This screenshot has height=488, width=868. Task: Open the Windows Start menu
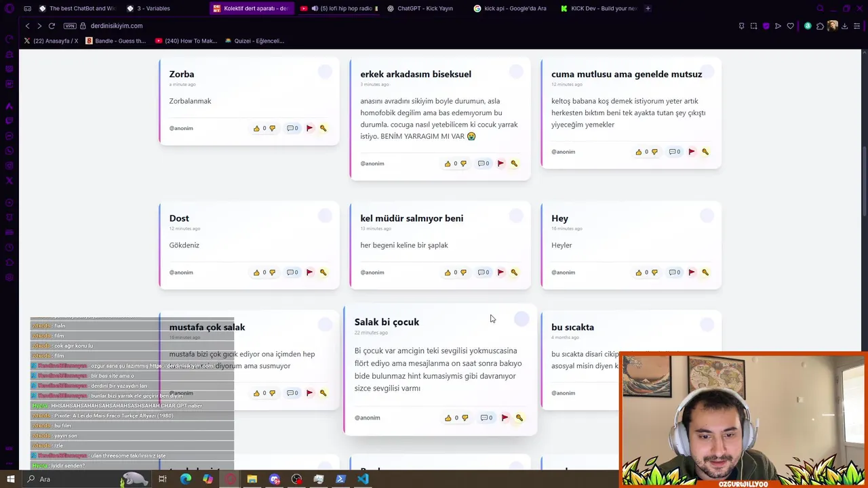click(10, 479)
